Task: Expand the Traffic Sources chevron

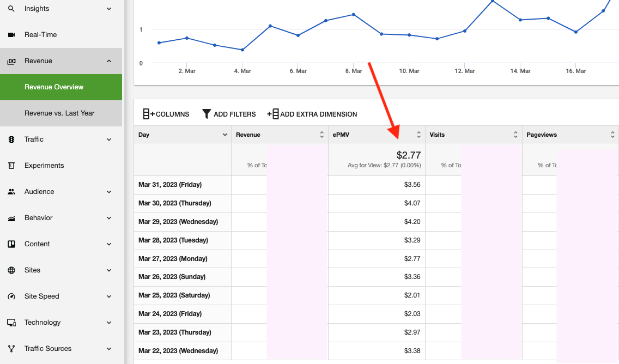Action: 109,349
